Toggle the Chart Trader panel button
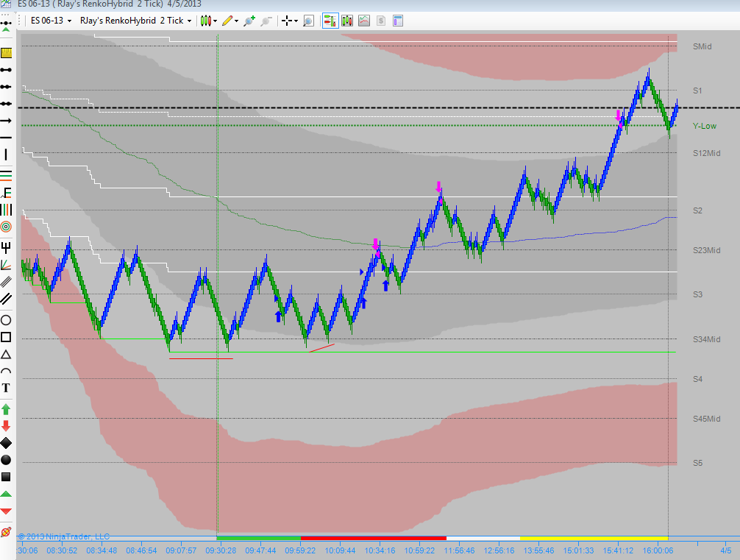The height and width of the screenshot is (560, 740). tap(330, 21)
